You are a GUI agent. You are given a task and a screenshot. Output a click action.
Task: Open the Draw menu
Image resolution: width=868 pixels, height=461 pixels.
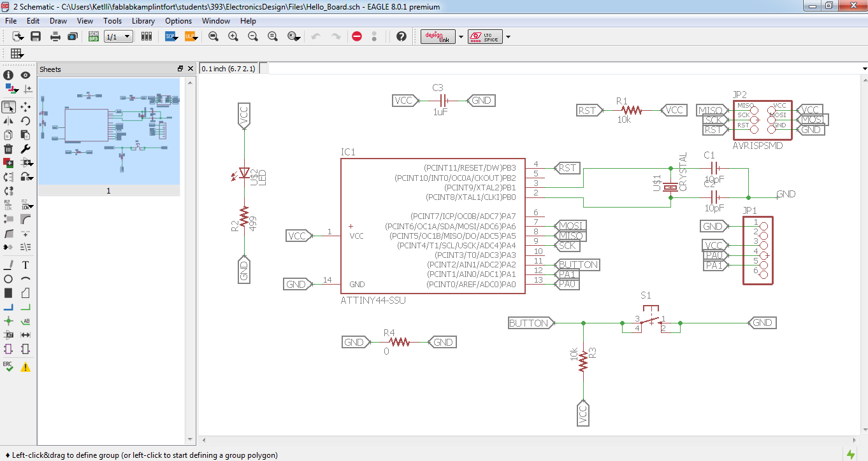[58, 21]
